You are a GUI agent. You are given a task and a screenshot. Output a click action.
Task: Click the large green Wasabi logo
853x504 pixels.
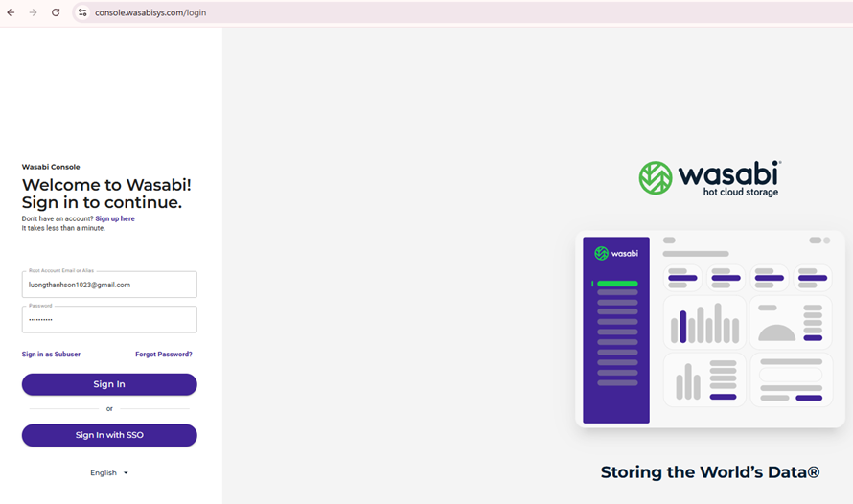[x=709, y=178]
